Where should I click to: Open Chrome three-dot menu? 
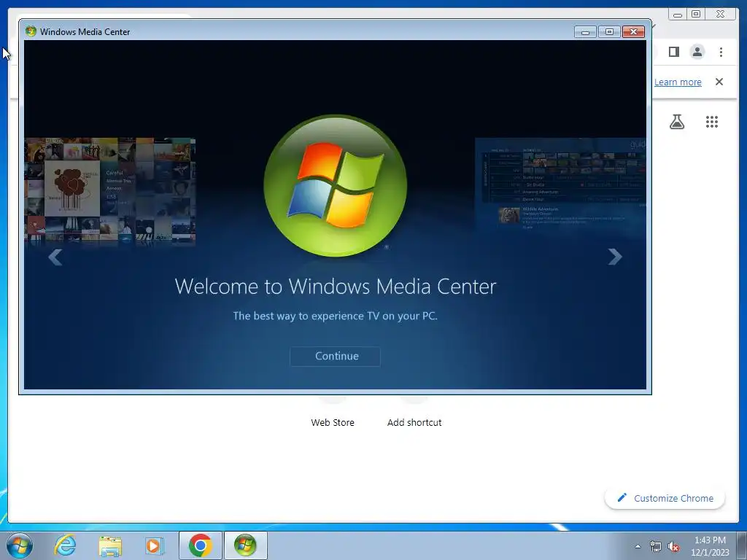click(721, 52)
